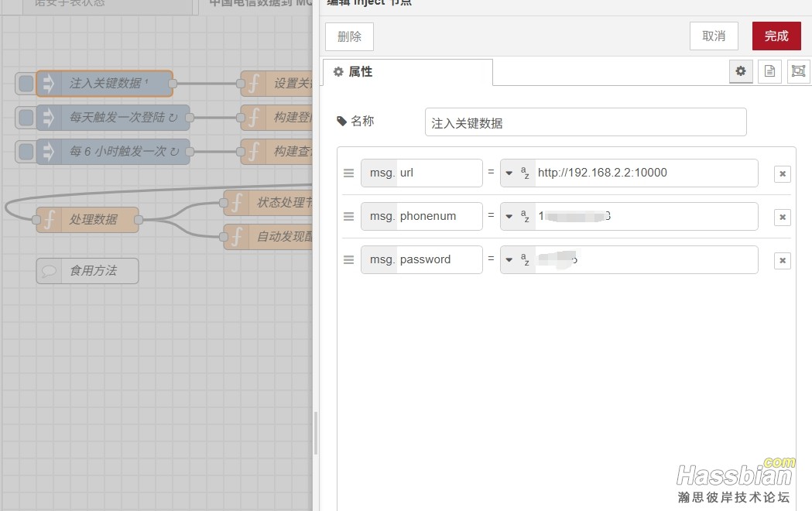Click the 删除 (Delete) button
Image resolution: width=812 pixels, height=511 pixels.
click(x=350, y=36)
